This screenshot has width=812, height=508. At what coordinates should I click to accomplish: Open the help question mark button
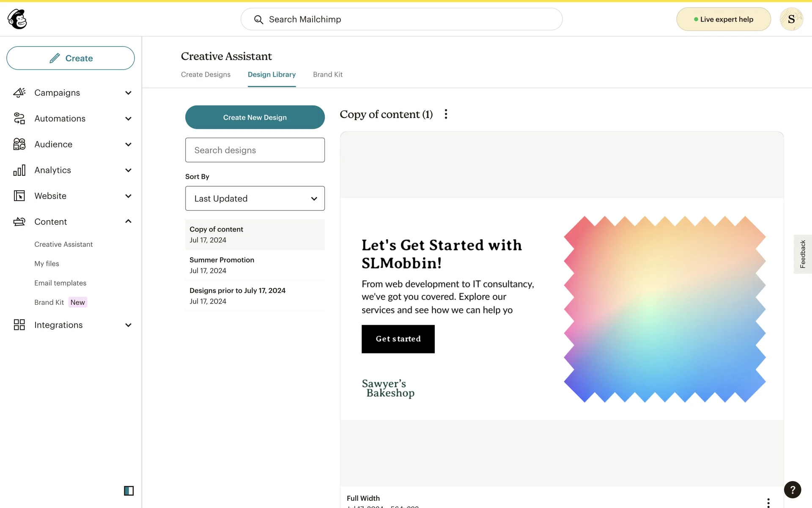point(792,490)
